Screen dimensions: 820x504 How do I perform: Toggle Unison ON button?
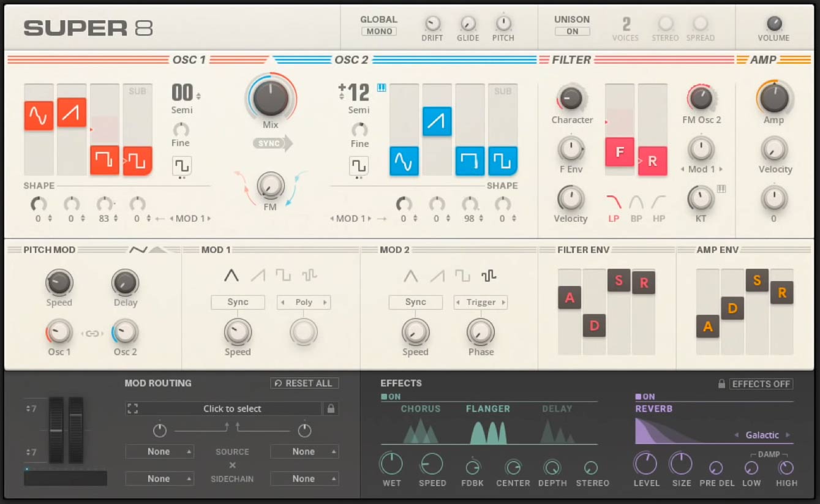571,31
